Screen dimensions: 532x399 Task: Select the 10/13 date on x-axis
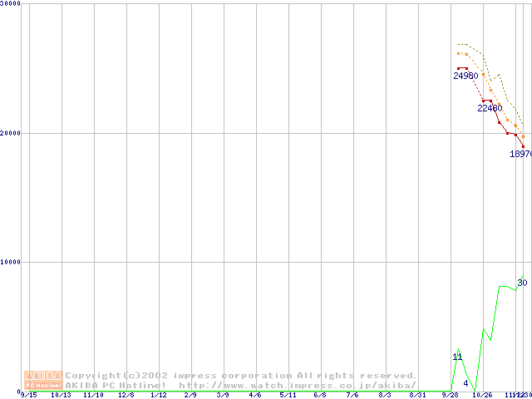(x=61, y=395)
